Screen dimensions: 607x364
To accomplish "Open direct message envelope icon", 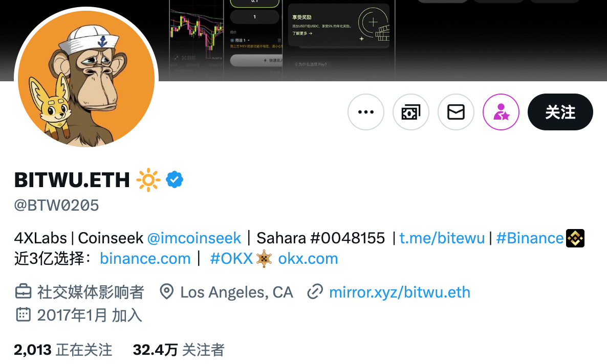I will point(456,112).
